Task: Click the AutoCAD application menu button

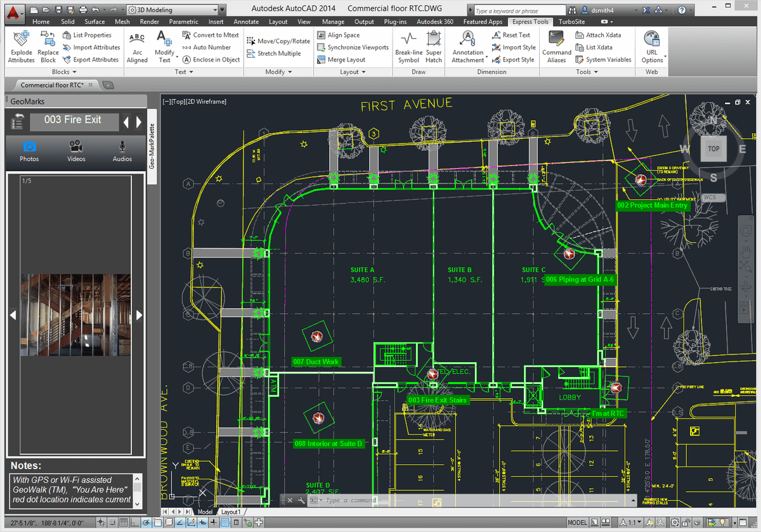Action: click(x=13, y=13)
